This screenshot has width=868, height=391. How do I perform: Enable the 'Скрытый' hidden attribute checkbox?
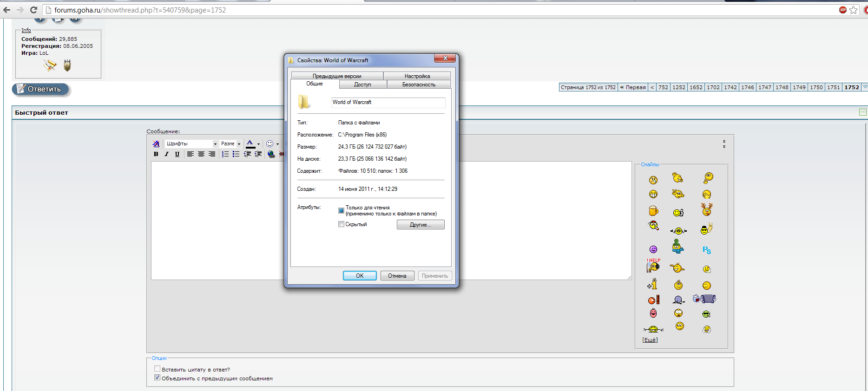(342, 224)
